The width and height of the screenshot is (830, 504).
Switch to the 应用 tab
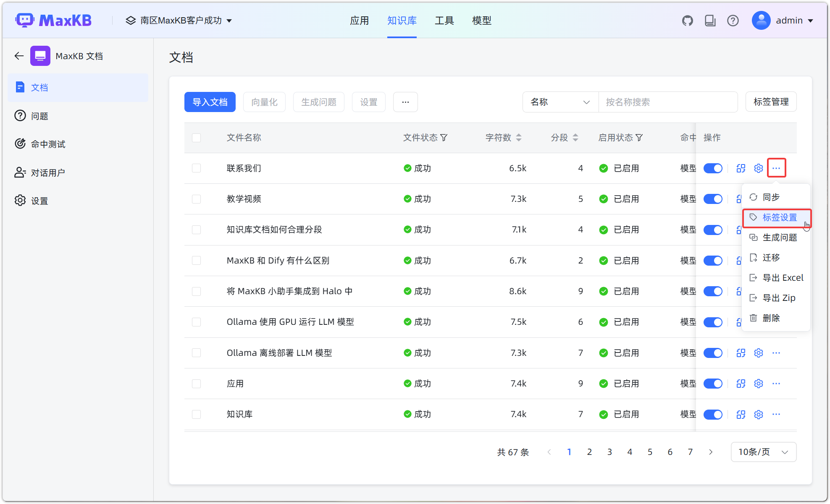click(360, 20)
